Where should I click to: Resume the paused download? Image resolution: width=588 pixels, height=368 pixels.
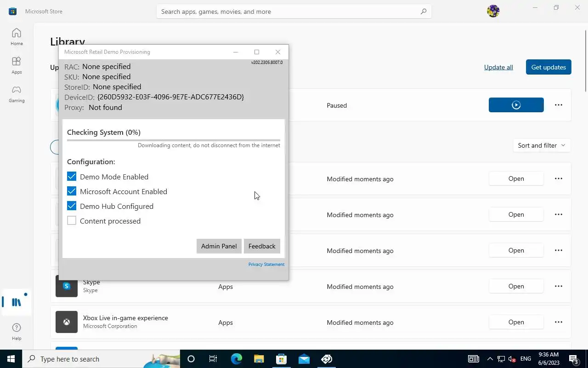[516, 105]
